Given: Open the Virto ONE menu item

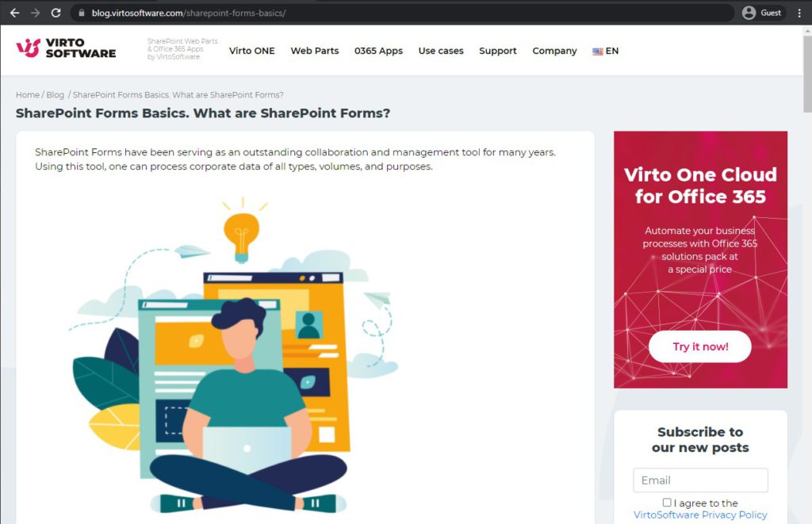Looking at the screenshot, I should 251,51.
